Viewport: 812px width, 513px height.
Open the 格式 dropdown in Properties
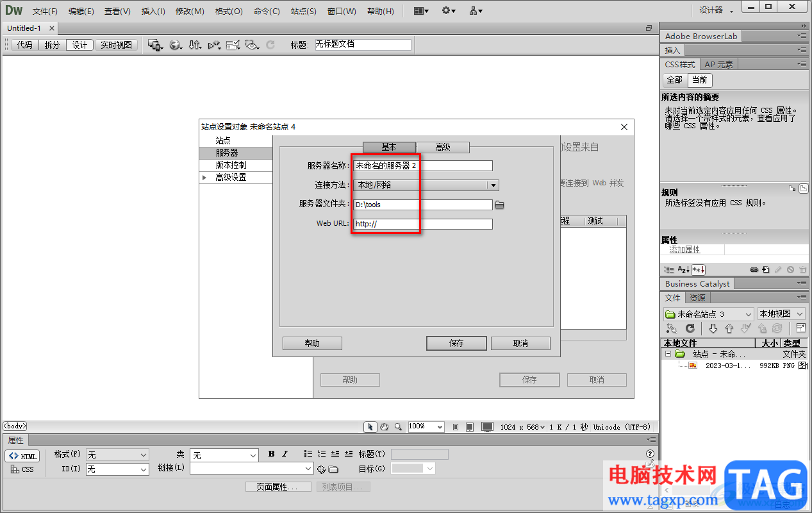point(117,455)
